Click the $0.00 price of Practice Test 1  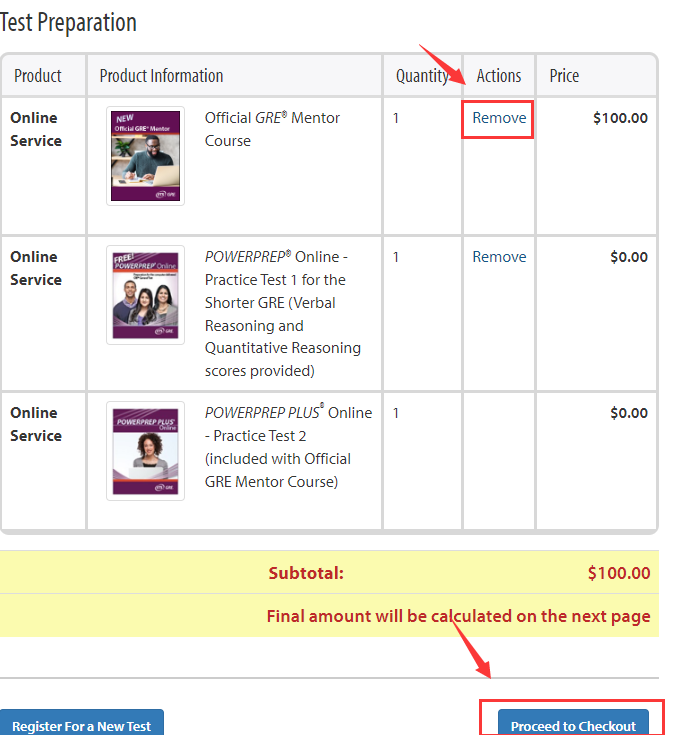pyautogui.click(x=629, y=257)
